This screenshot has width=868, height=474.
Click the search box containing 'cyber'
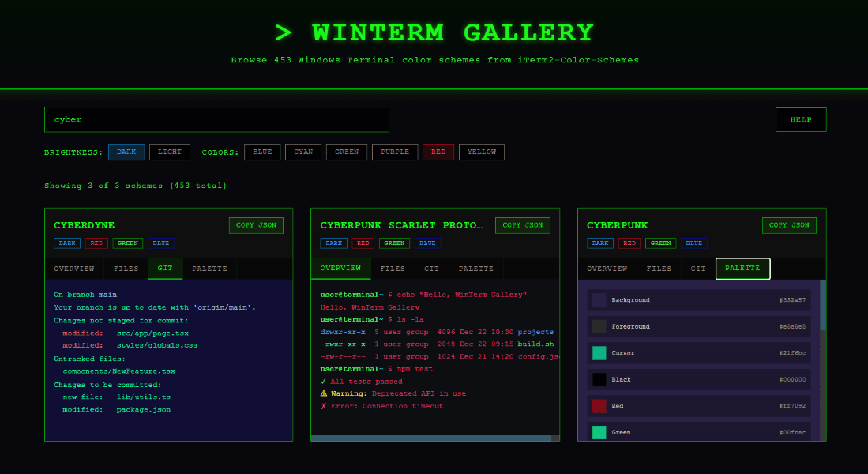(x=216, y=119)
